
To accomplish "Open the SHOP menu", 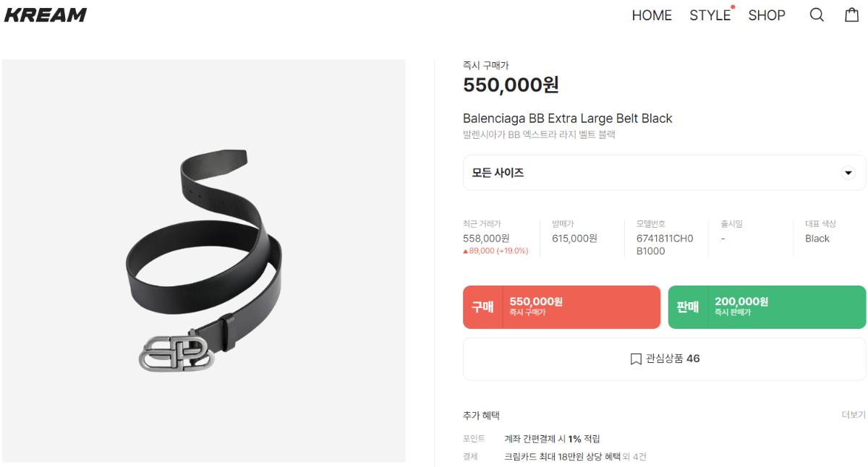I will point(767,15).
